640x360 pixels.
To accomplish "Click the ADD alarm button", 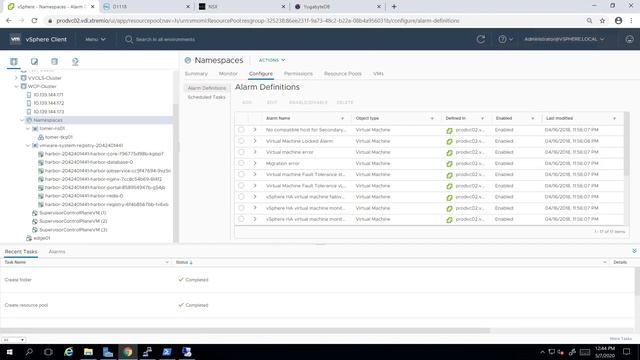I will pos(247,102).
